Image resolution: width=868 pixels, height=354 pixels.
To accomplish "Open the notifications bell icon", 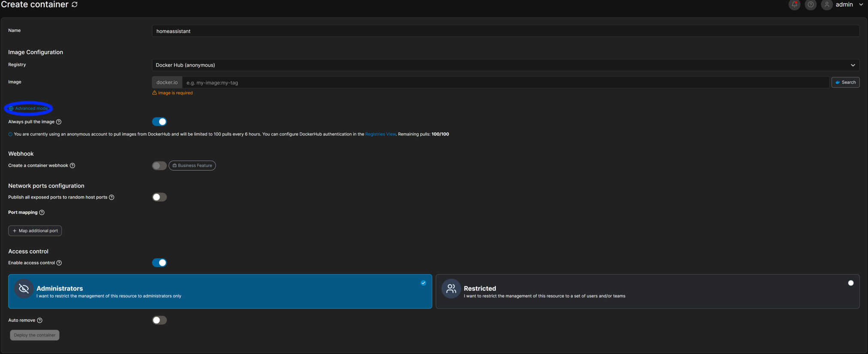I will tap(794, 5).
